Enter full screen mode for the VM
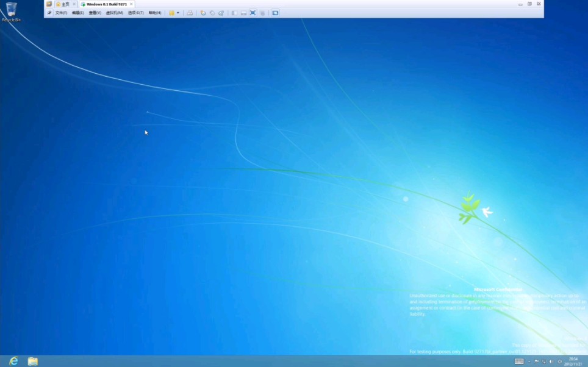 253,12
